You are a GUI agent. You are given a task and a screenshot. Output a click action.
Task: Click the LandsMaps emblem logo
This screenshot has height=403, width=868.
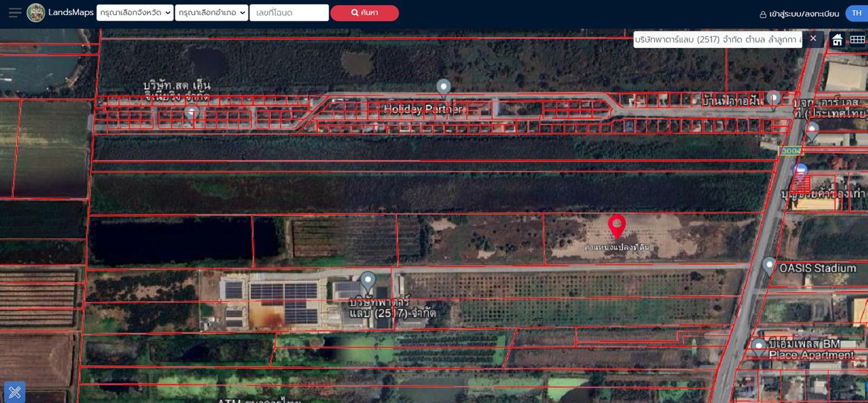[36, 13]
